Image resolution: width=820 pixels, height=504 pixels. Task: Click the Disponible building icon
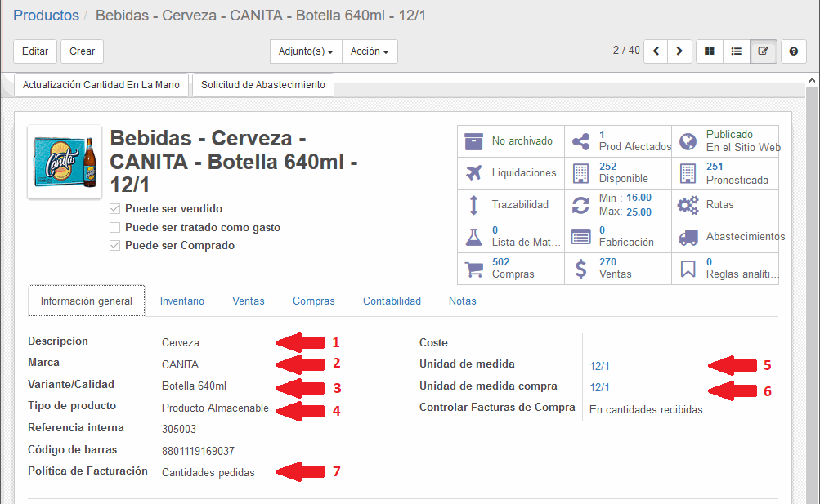[581, 173]
